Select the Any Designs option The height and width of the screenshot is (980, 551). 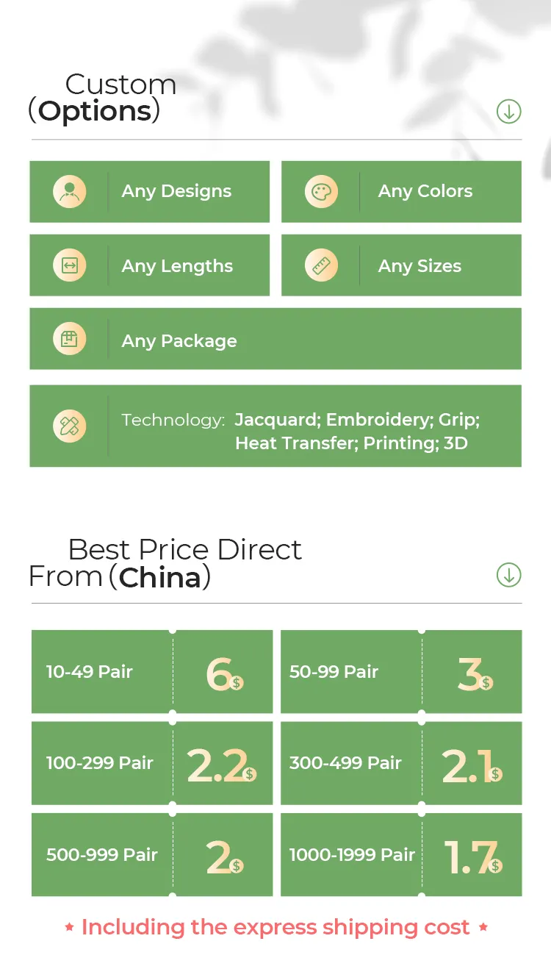(x=176, y=192)
